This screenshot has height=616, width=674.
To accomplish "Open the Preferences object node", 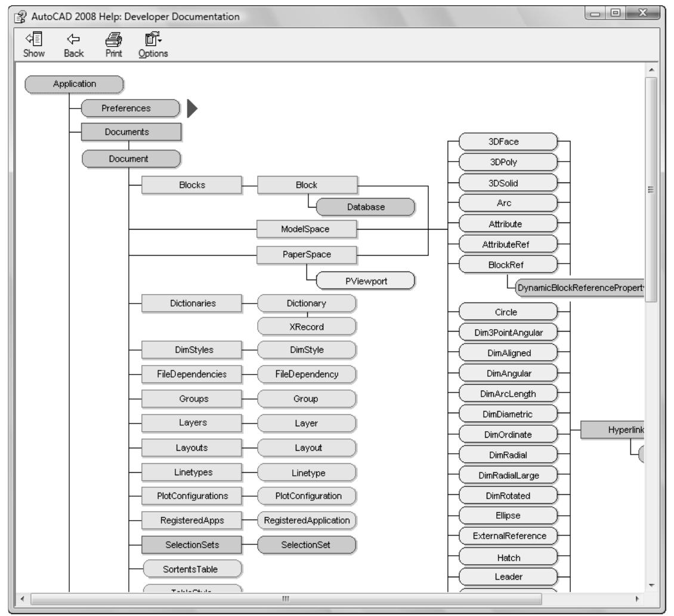I will 130,108.
